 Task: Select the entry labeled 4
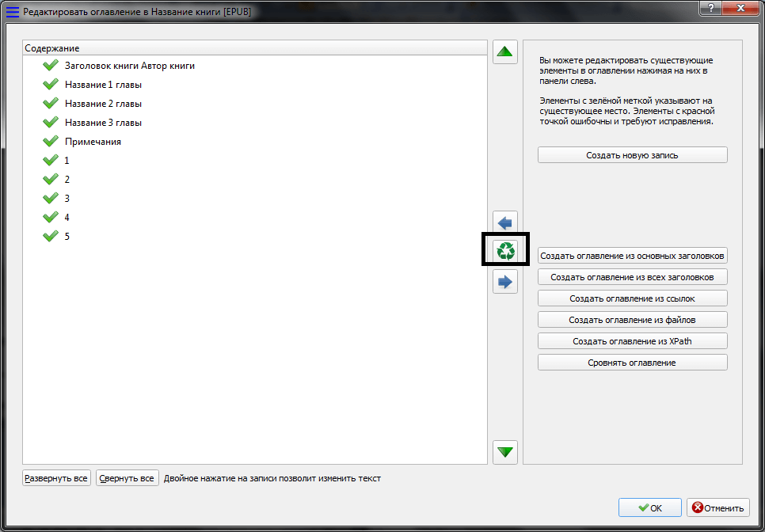click(67, 218)
